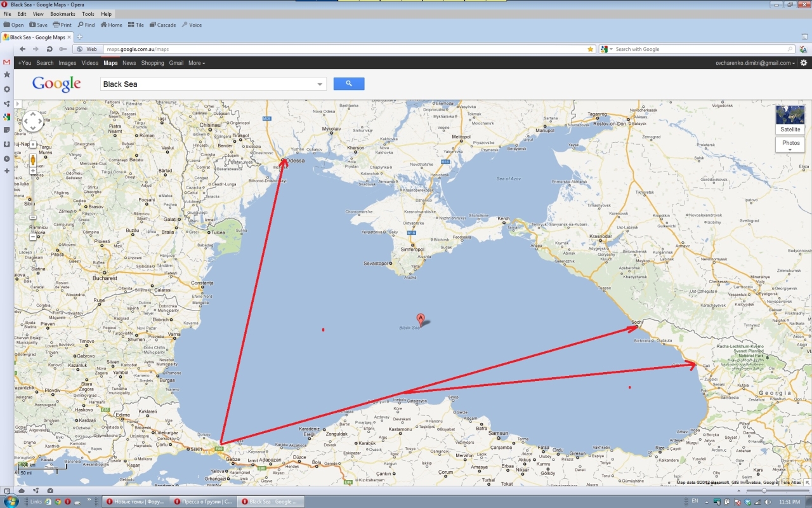Open News in Google bar
Image resolution: width=812 pixels, height=508 pixels.
[129, 63]
